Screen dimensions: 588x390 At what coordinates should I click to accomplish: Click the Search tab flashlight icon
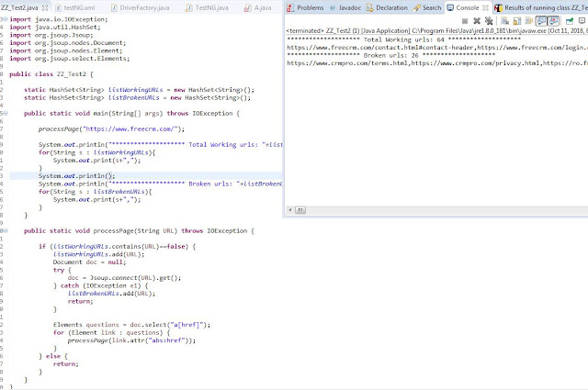pyautogui.click(x=416, y=7)
